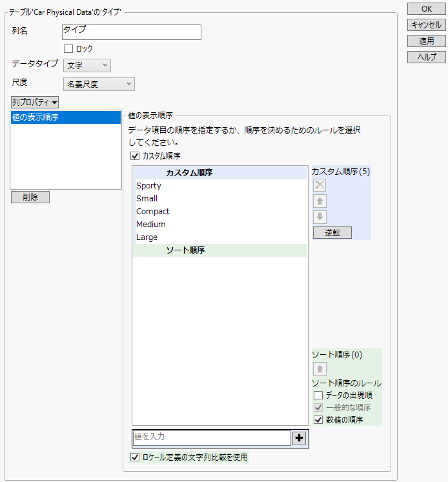This screenshot has width=448, height=482.
Task: Select 値の表示順序 in properties list
Action: coord(66,117)
